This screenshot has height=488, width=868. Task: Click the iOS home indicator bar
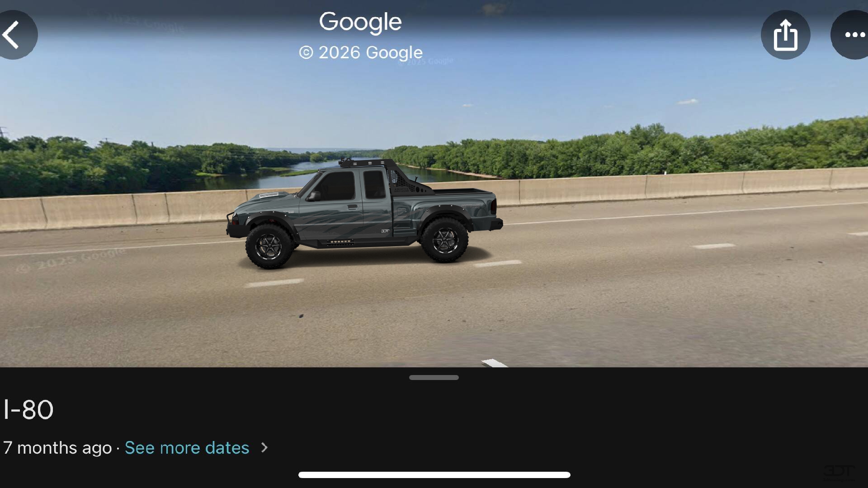[x=434, y=475]
